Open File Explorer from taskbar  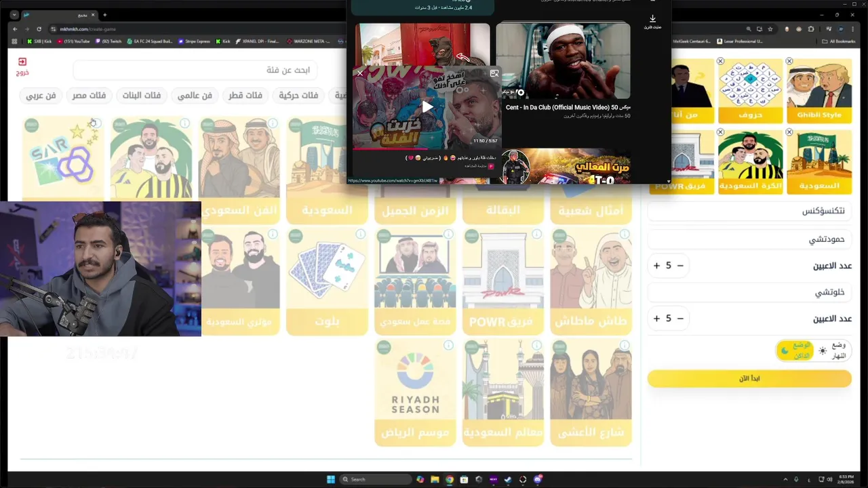click(435, 479)
